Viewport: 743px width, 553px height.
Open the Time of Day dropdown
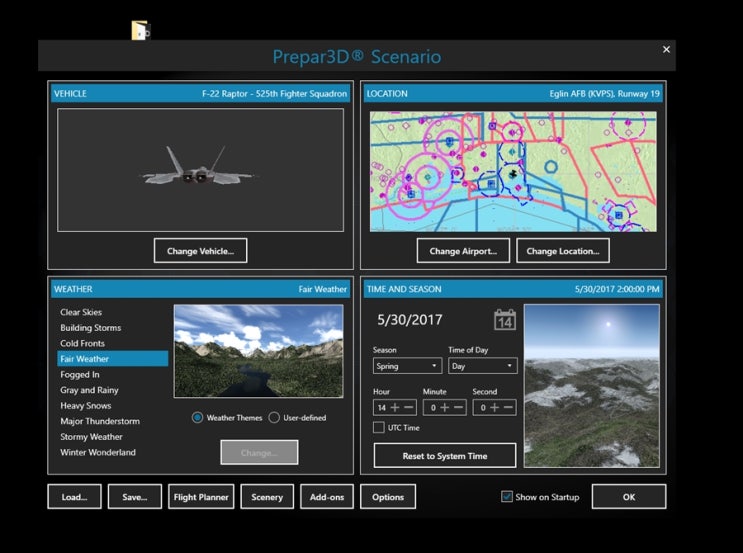482,366
